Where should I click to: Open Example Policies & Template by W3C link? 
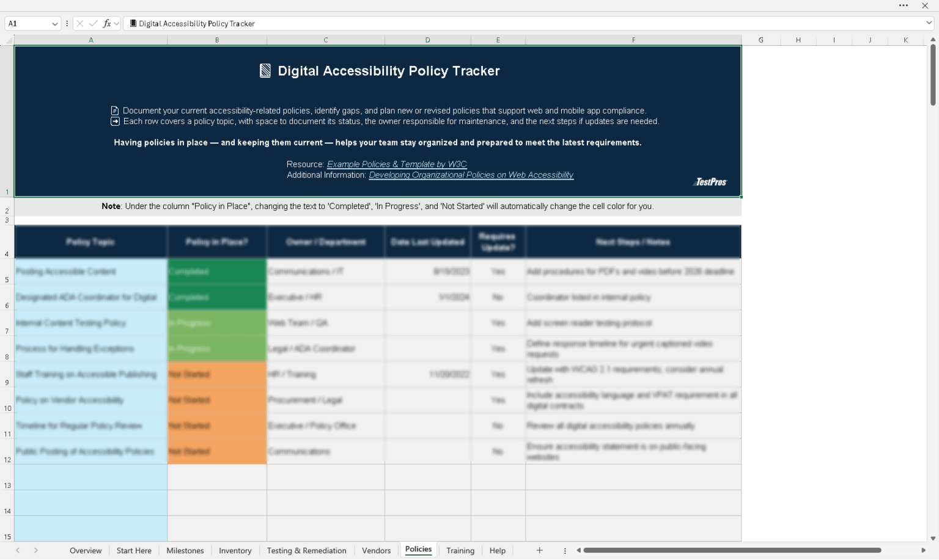[397, 164]
